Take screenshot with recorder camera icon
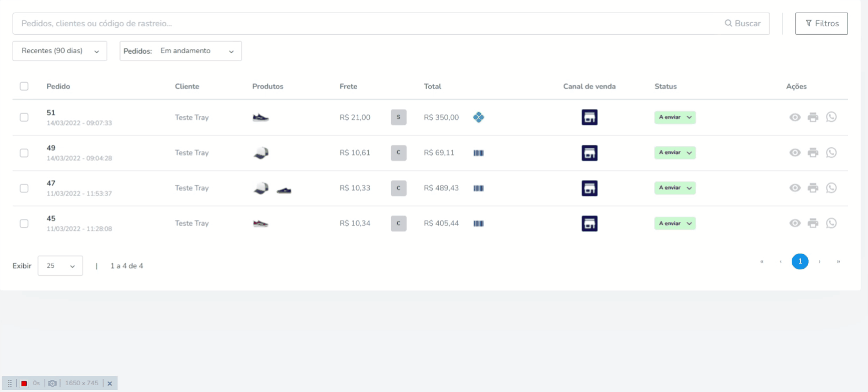Screen dimensions: 868x392 coord(53,384)
